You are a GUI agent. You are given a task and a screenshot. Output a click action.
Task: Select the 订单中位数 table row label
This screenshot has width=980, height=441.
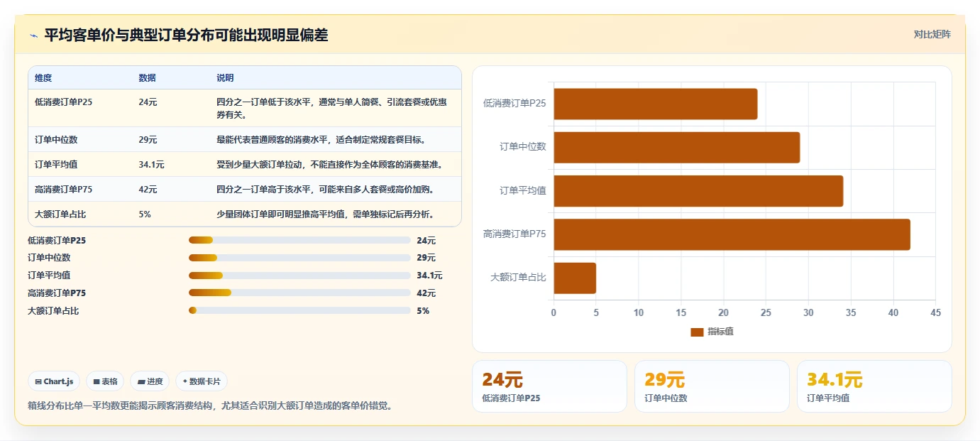pos(56,140)
